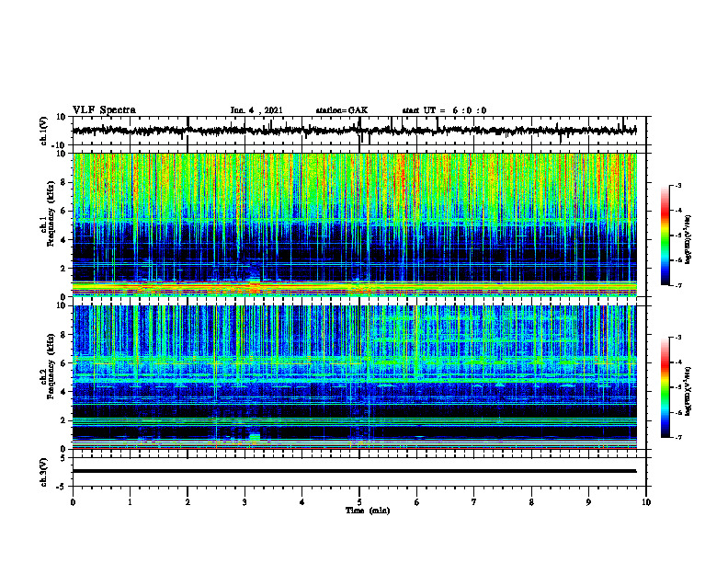Click the ch.2 spectrogram color scale bar
This screenshot has height=563, width=728.
pyautogui.click(x=665, y=387)
